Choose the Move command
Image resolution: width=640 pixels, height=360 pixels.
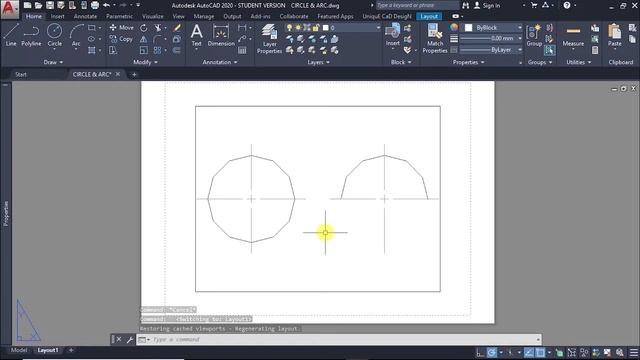[122, 28]
